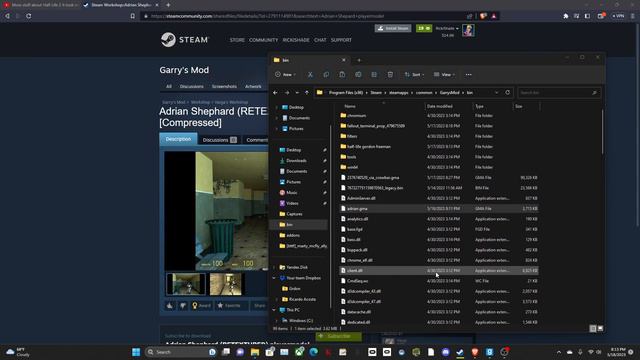Image resolution: width=640 pixels, height=360 pixels.
Task: Open the Windows Start menu
Action: pyautogui.click(x=136, y=352)
